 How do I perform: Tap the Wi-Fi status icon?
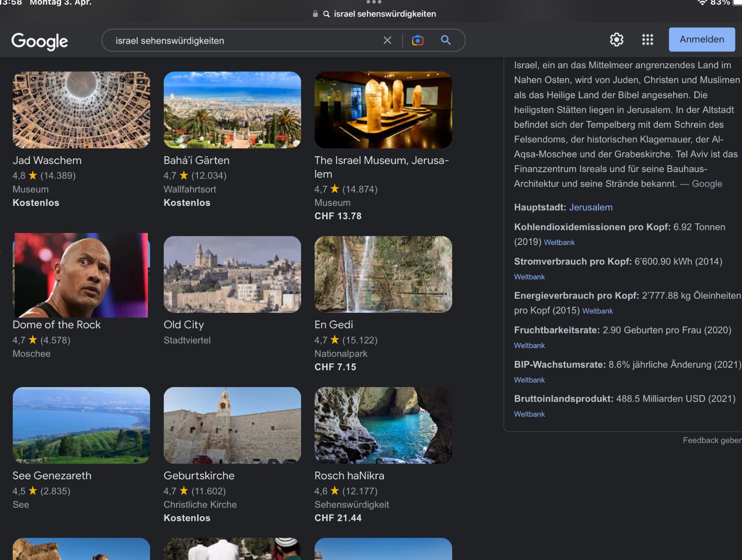(702, 3)
